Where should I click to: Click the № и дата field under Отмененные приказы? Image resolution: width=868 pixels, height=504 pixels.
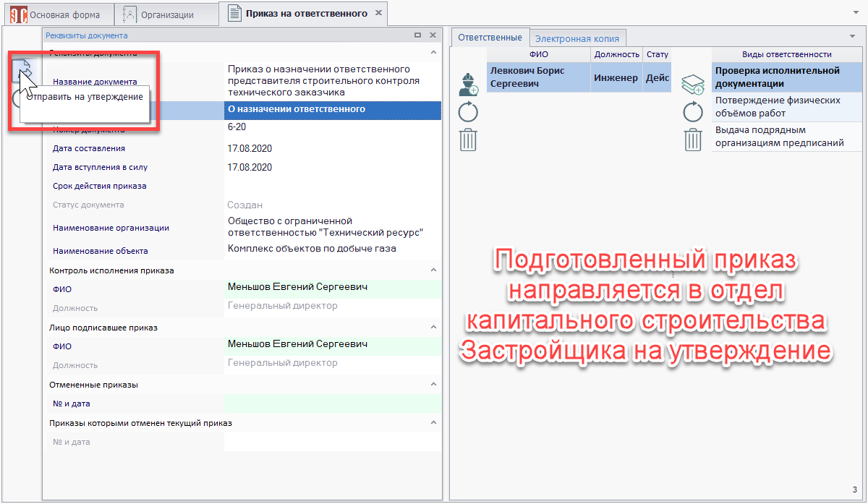point(333,403)
